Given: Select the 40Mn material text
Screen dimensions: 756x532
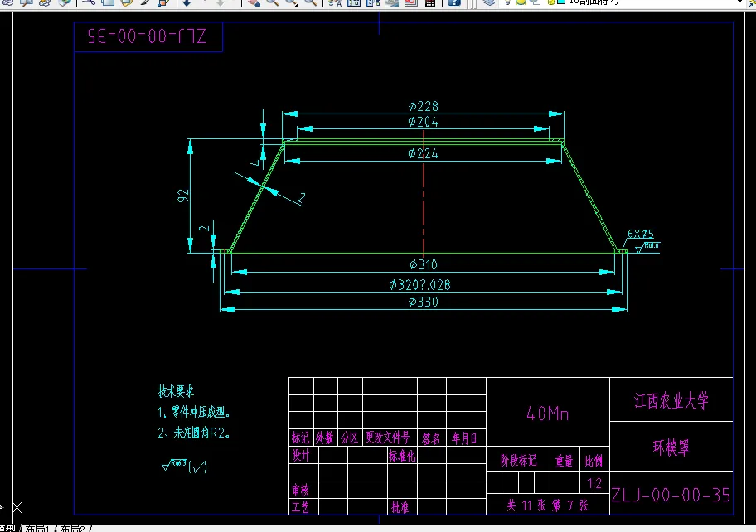Looking at the screenshot, I should coord(548,414).
